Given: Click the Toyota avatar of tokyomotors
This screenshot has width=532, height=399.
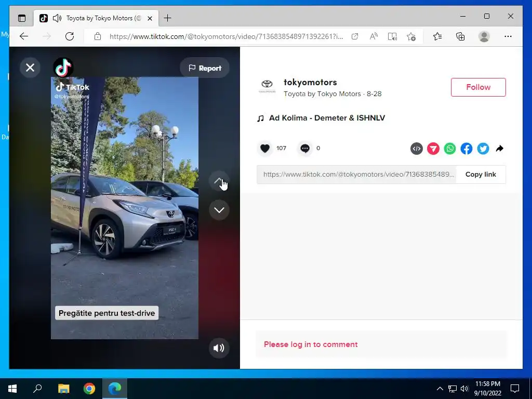Looking at the screenshot, I should coord(267,87).
